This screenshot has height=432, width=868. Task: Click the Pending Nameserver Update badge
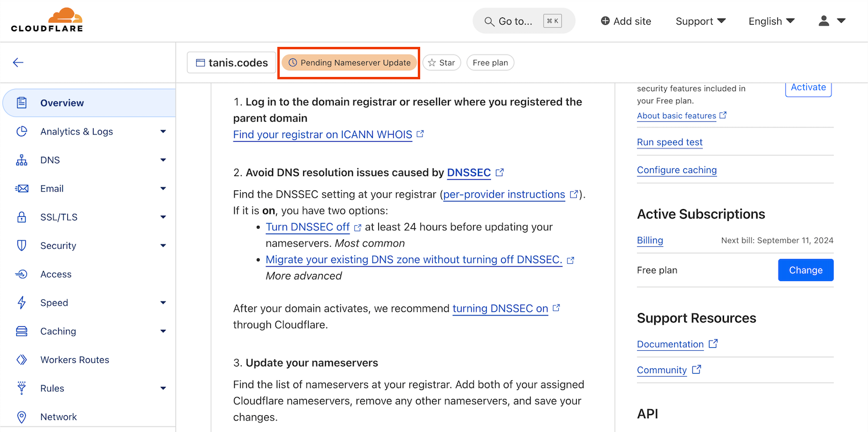click(x=349, y=62)
